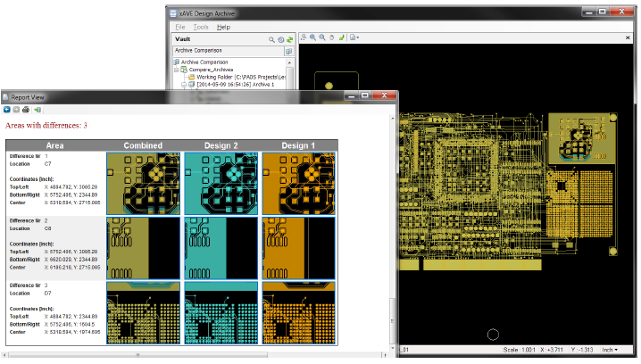641x364 pixels.
Task: Click the Vault tree scrollbar up arrow
Action: coord(290,62)
